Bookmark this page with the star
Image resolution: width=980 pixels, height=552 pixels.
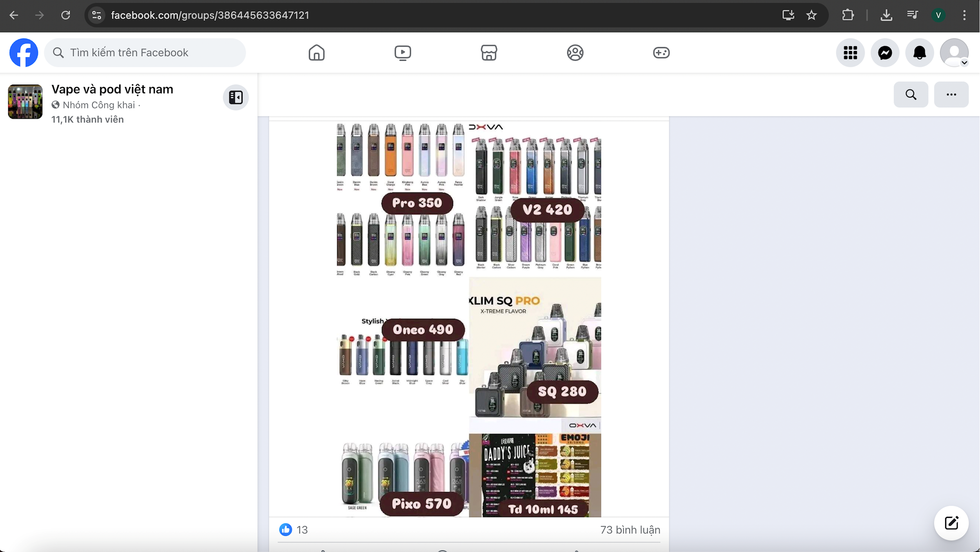(811, 15)
